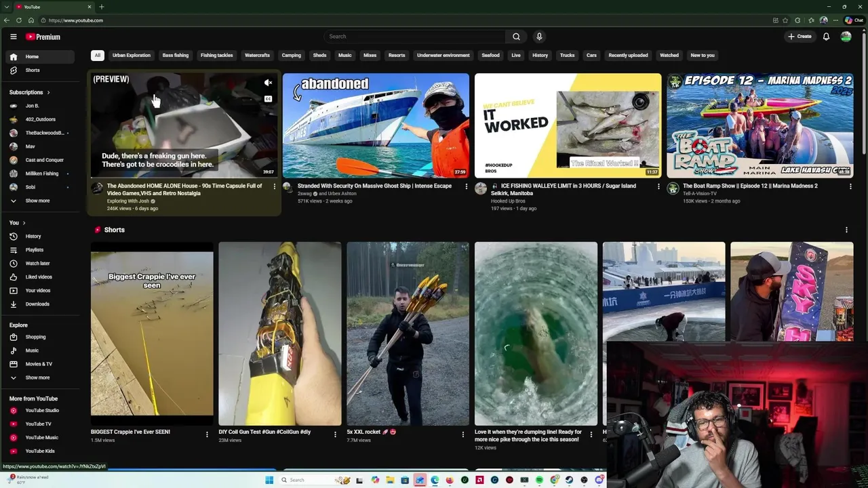Image resolution: width=868 pixels, height=488 pixels.
Task: Select the All filter chip
Action: [97, 56]
